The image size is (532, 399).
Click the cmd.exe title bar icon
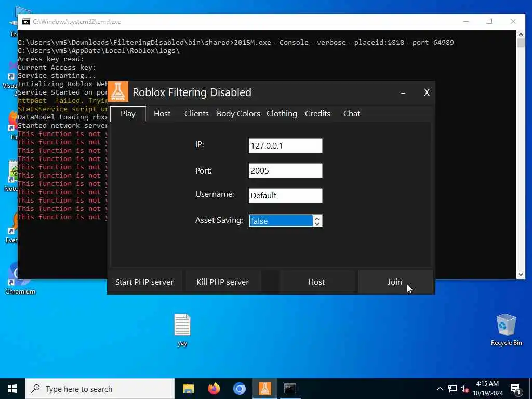(26, 22)
